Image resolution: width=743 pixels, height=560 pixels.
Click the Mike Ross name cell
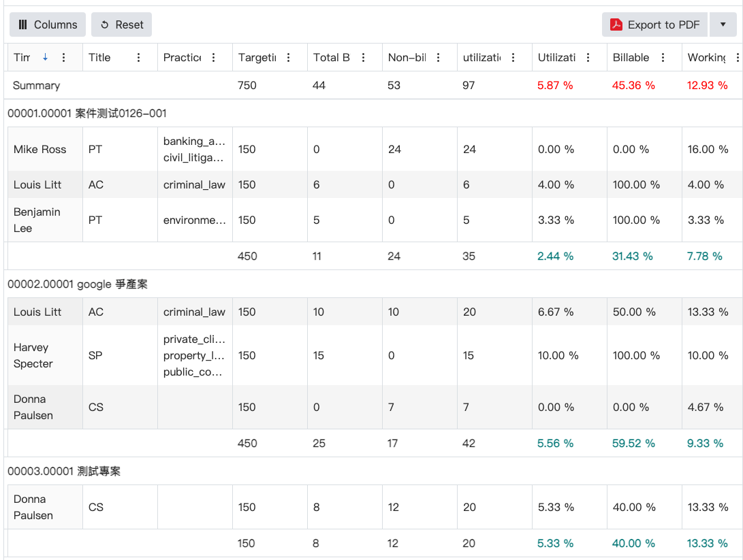[40, 149]
